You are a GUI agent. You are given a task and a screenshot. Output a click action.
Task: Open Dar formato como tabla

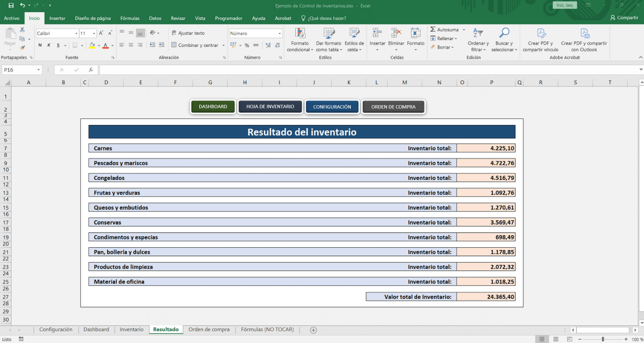[329, 40]
